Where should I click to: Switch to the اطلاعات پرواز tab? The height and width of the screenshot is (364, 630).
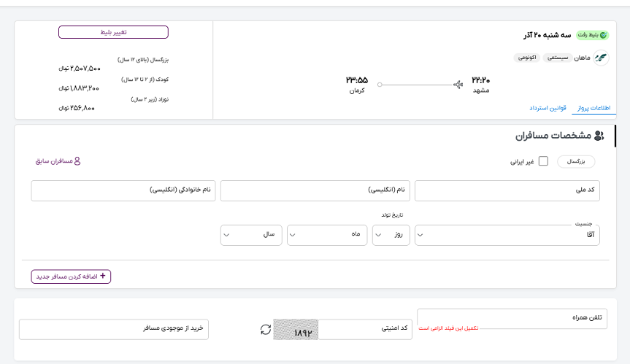tap(593, 108)
